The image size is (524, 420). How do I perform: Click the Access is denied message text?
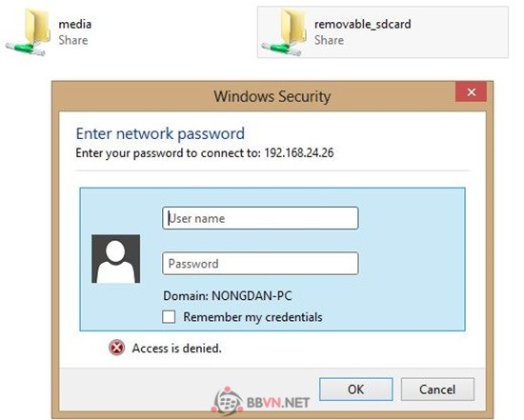point(177,349)
